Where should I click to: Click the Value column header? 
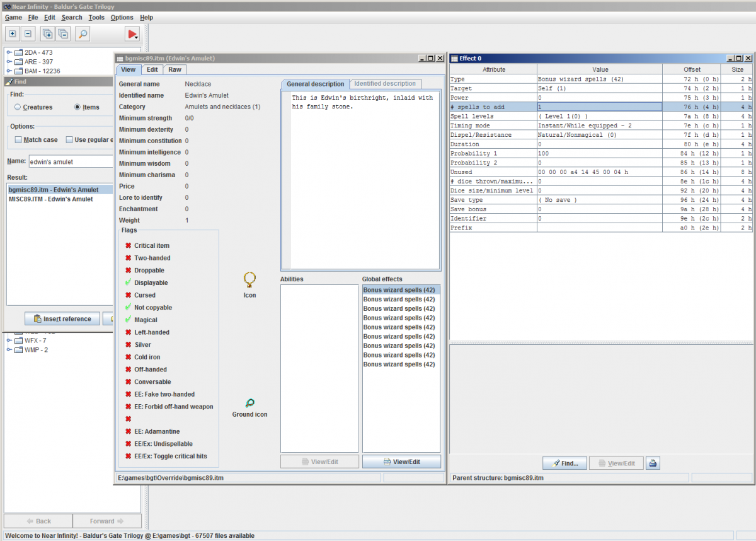pos(600,69)
